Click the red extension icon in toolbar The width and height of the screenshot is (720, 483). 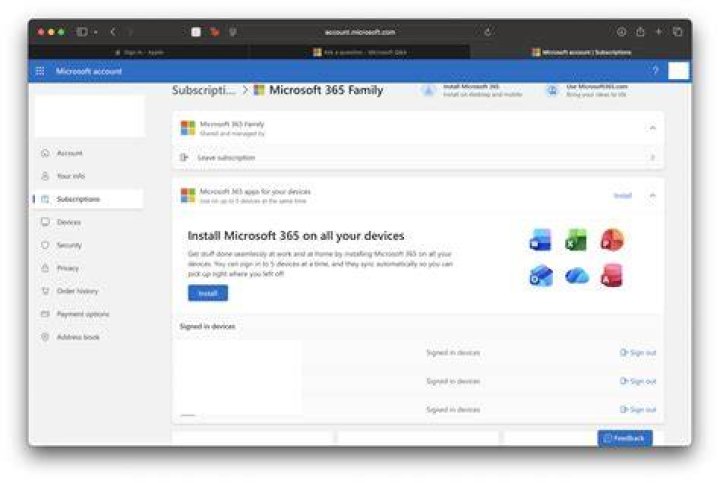(x=214, y=32)
